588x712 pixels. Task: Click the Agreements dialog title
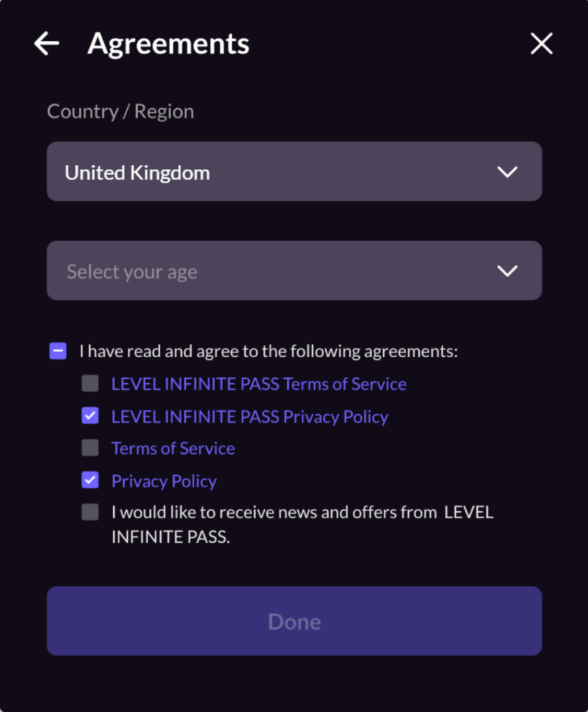168,44
